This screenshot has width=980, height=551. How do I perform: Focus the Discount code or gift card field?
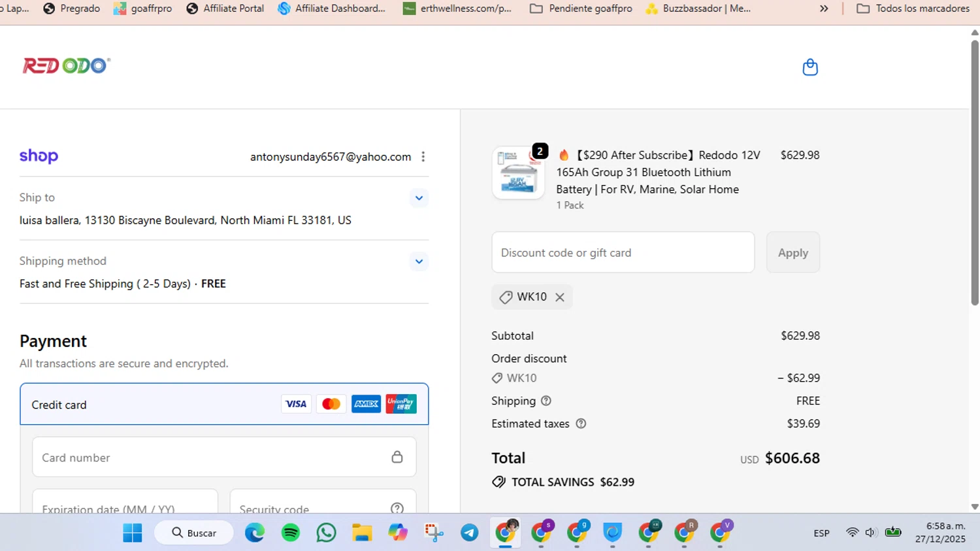[x=623, y=252]
